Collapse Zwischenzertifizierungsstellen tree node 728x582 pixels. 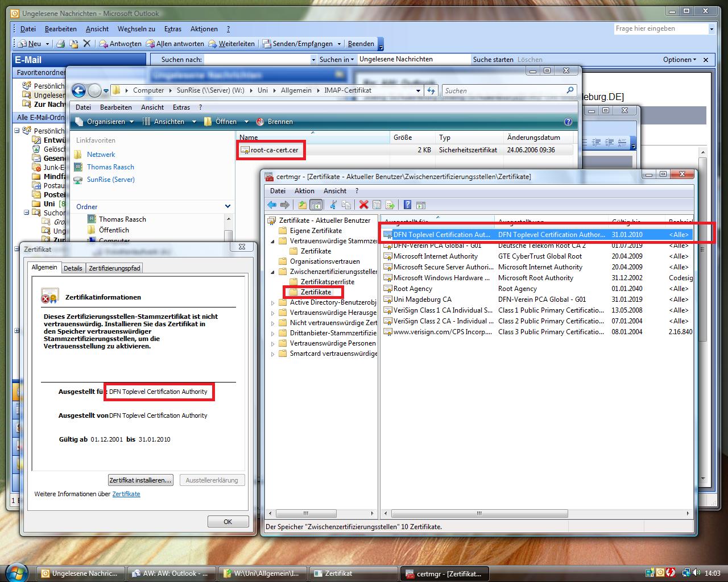(272, 272)
